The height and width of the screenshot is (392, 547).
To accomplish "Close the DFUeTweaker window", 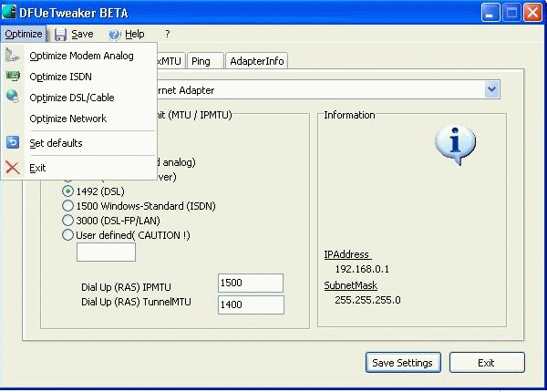I will coord(533,13).
